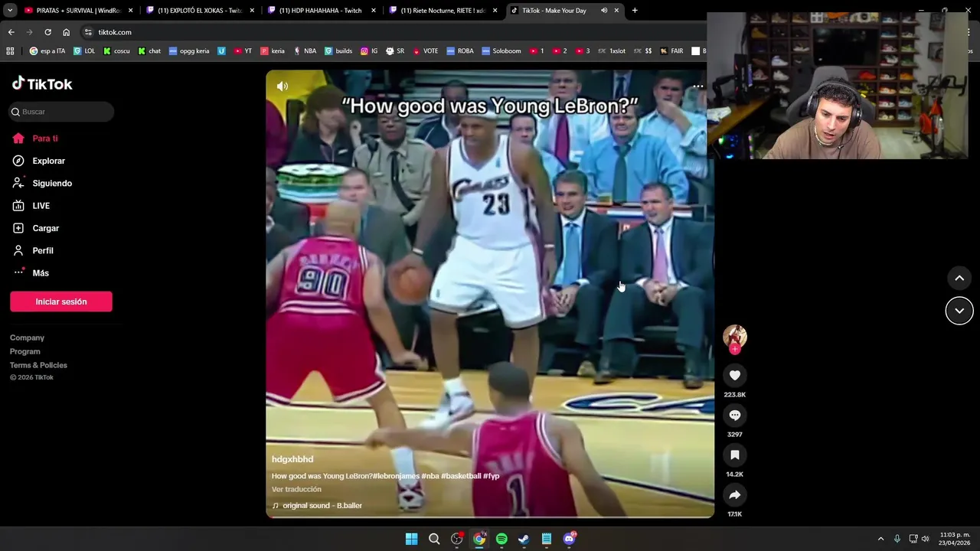Open the opgg keria bookmark
This screenshot has width=980, height=551.
pyautogui.click(x=188, y=51)
